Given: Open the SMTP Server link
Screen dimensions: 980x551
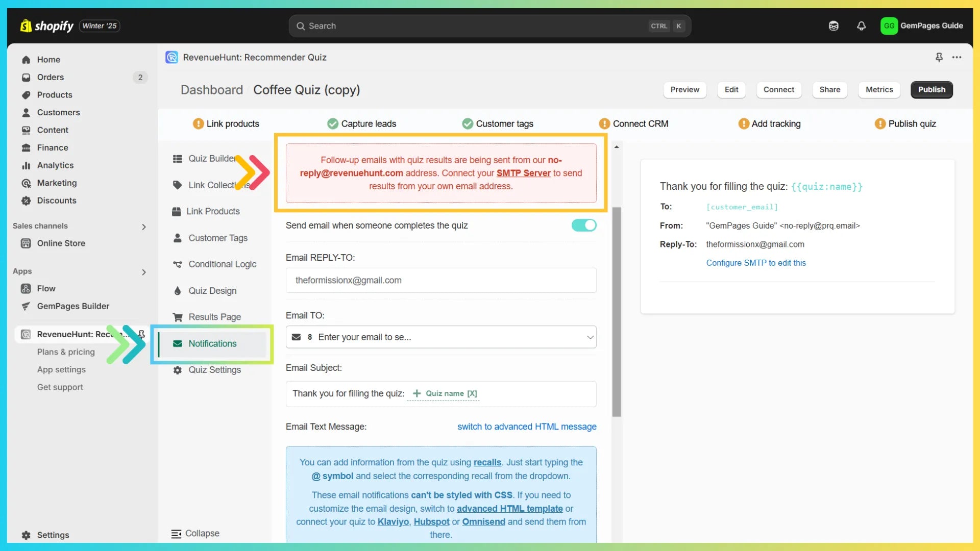Looking at the screenshot, I should click(524, 173).
